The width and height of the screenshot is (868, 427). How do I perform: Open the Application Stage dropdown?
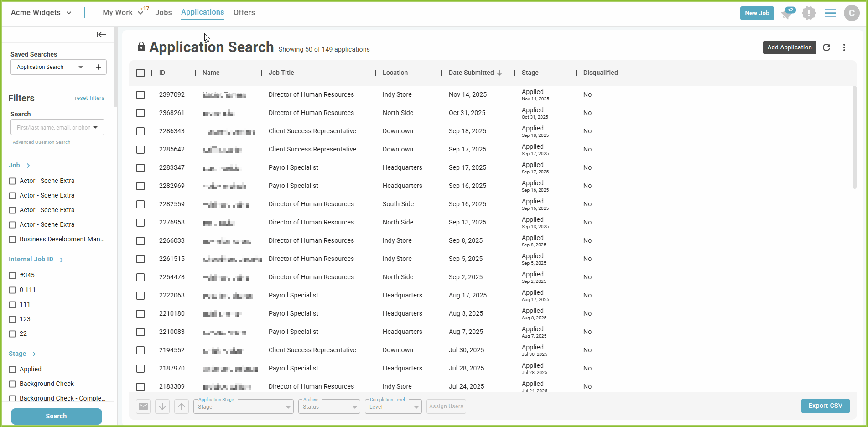click(x=243, y=406)
